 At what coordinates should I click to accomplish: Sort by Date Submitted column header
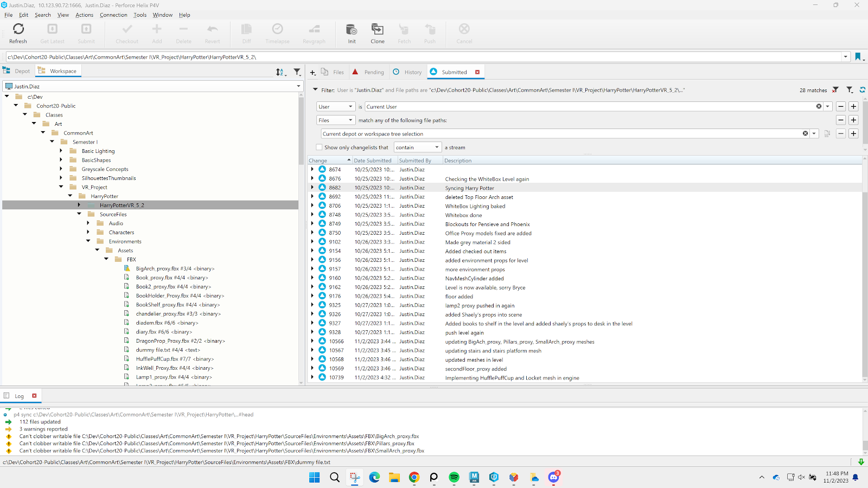pyautogui.click(x=374, y=160)
